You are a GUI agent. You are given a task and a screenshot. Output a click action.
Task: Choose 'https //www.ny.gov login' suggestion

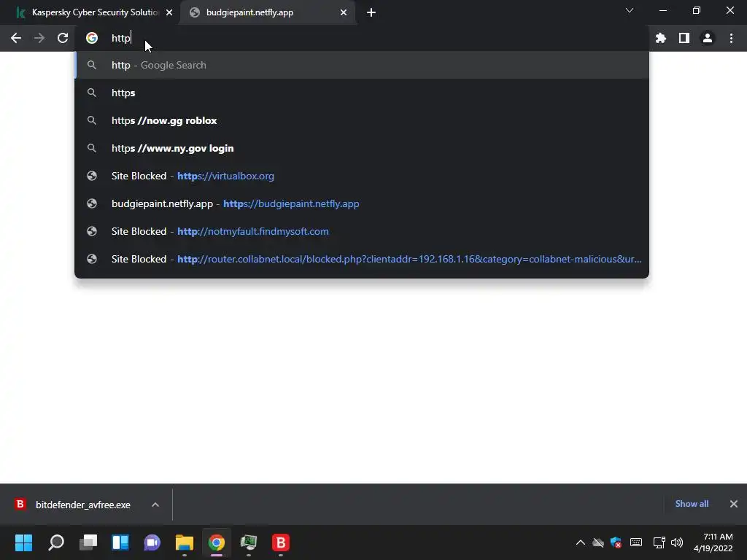tap(362, 148)
